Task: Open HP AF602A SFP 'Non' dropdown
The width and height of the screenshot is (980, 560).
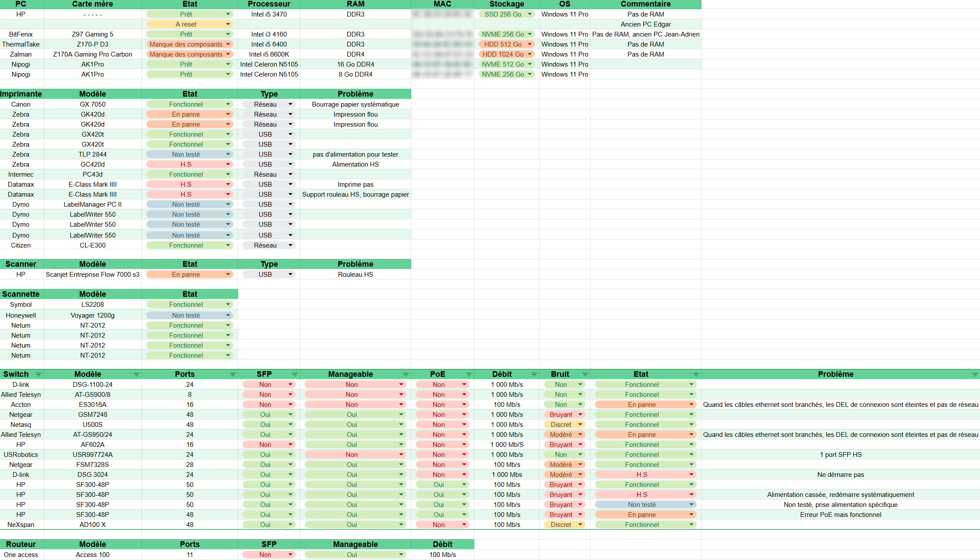Action: click(269, 445)
